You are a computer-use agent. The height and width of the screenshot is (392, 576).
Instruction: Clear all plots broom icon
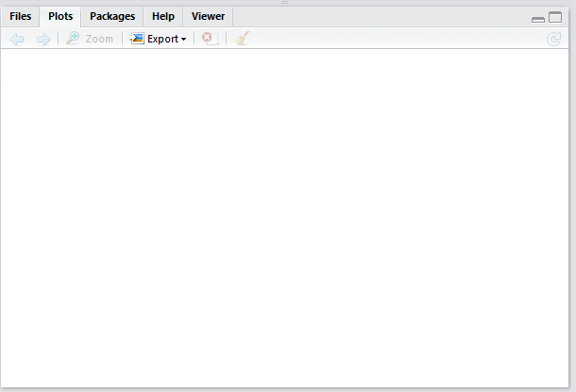pos(242,38)
